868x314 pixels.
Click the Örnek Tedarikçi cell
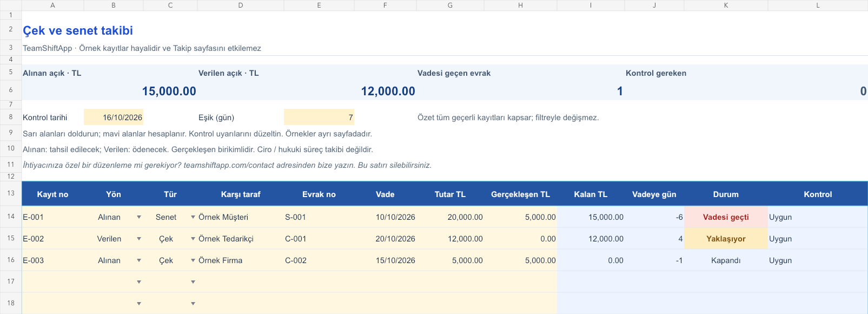(241, 239)
